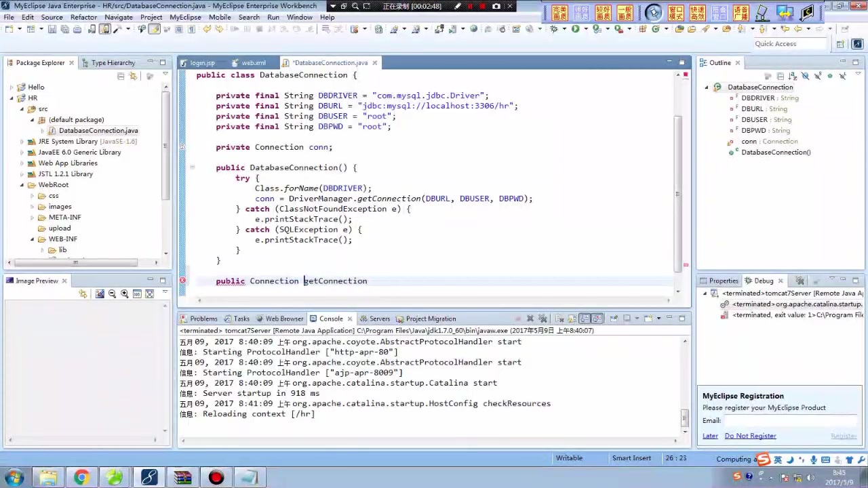This screenshot has width=868, height=488.
Task: Click the screen recorder camera snapshot icon
Action: (496, 6)
